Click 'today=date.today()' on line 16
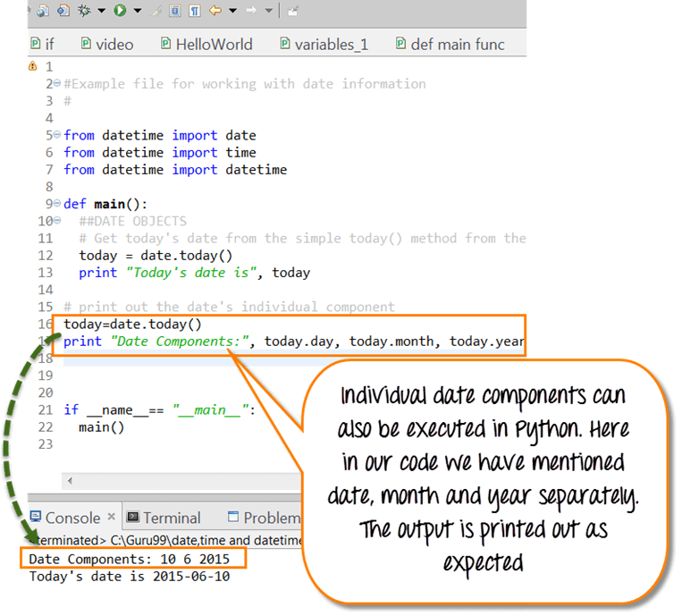The width and height of the screenshot is (699, 616). pos(132,324)
